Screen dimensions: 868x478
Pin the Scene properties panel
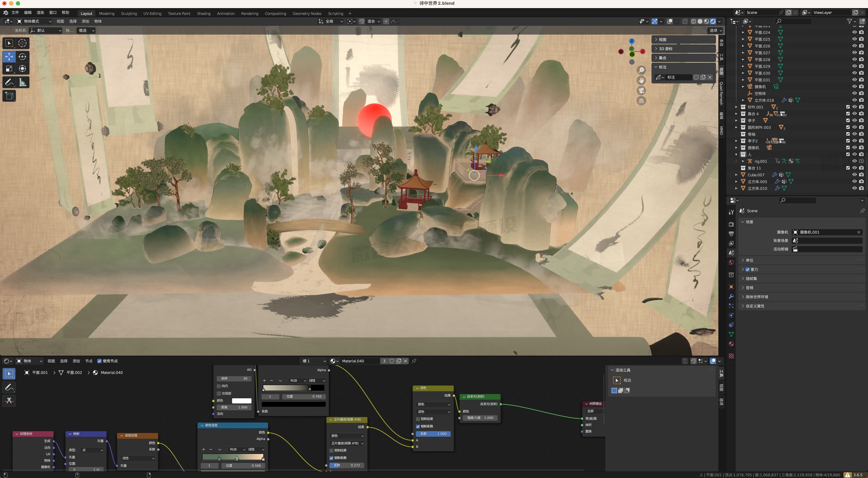[x=862, y=211]
